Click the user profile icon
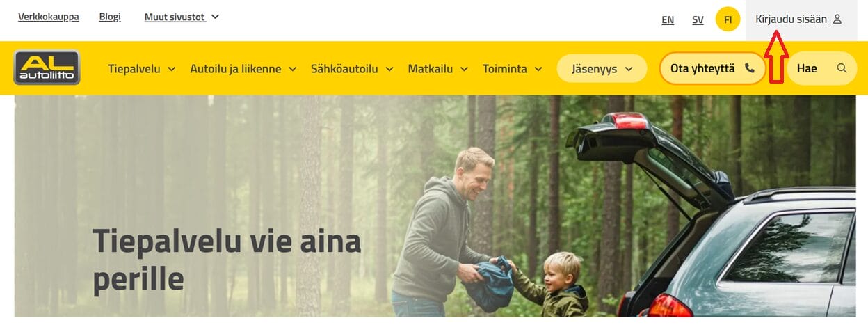This screenshot has width=868, height=325. pyautogui.click(x=837, y=19)
